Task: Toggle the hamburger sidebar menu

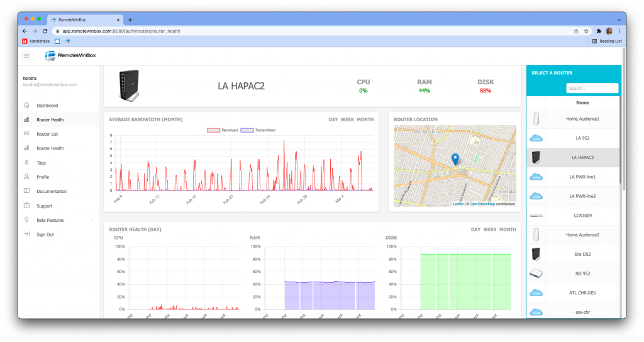Action: (26, 55)
